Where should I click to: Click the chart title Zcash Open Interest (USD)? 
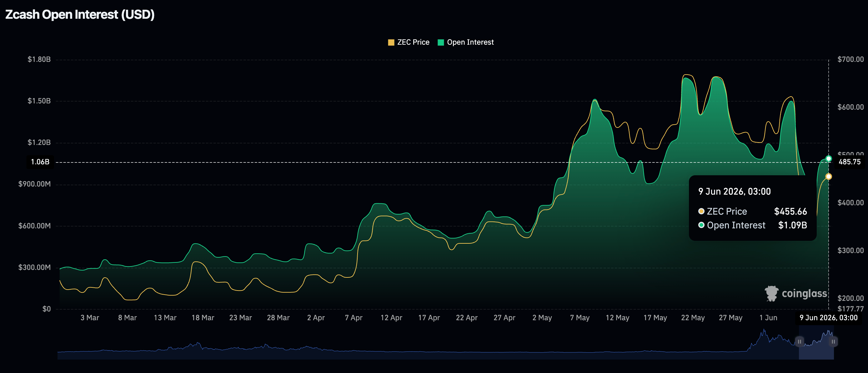pos(80,14)
